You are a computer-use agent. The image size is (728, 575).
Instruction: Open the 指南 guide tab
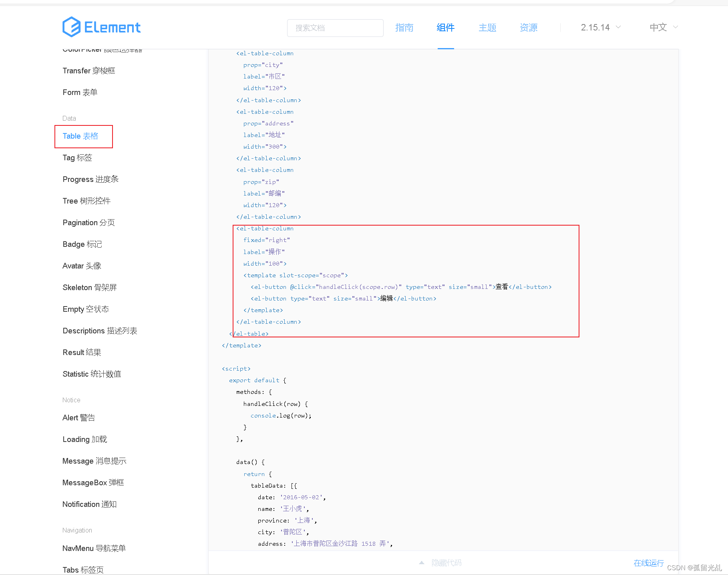pos(404,28)
